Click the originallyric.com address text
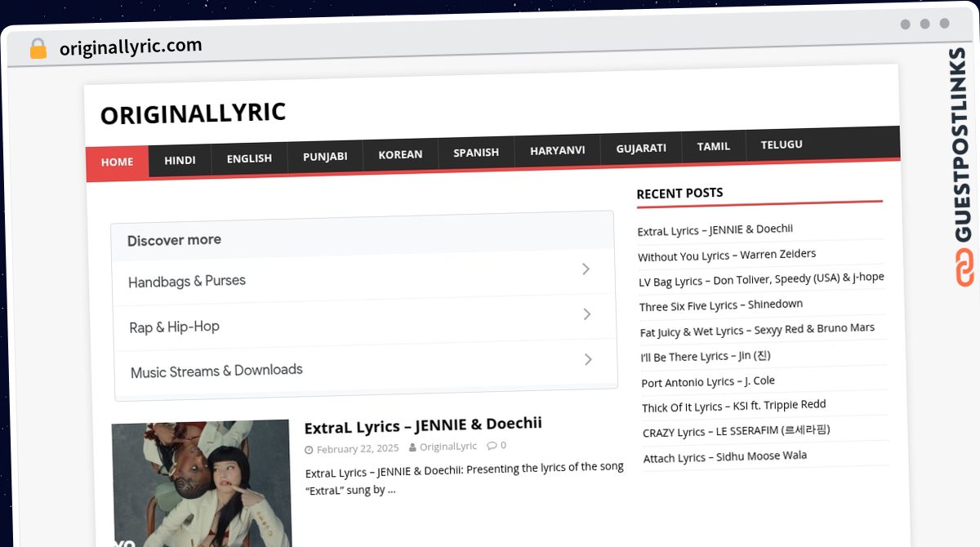The image size is (980, 547). point(131,47)
